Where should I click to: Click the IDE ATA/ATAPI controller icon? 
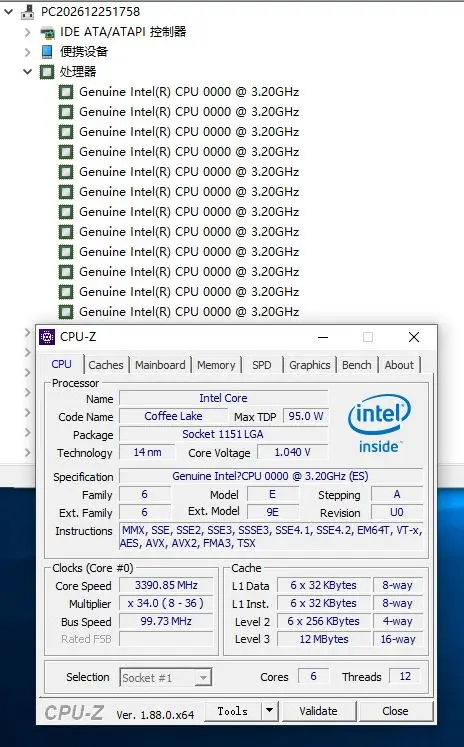[47, 32]
